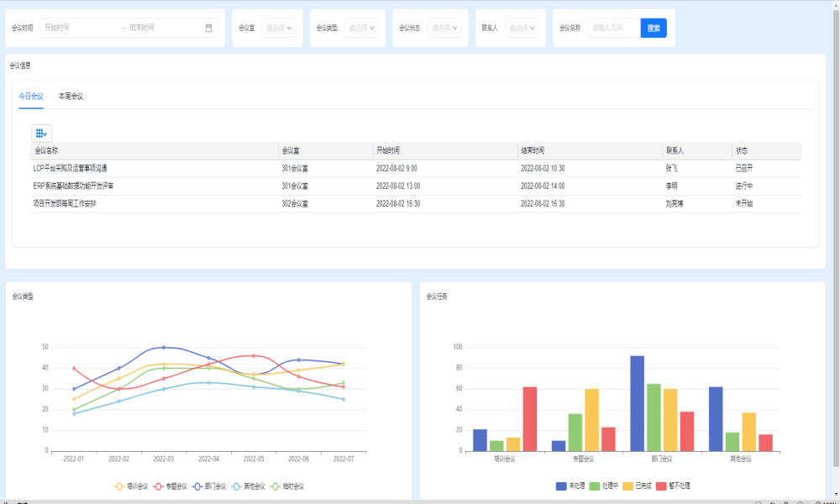Click the 2022-04 x-axis label

click(x=209, y=459)
